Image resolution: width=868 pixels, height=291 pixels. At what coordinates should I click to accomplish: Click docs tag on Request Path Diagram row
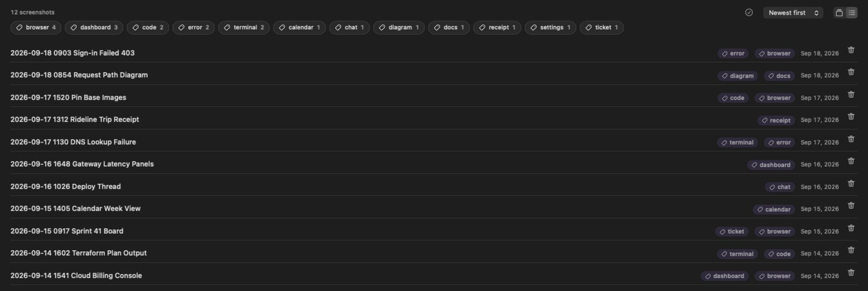(x=779, y=76)
